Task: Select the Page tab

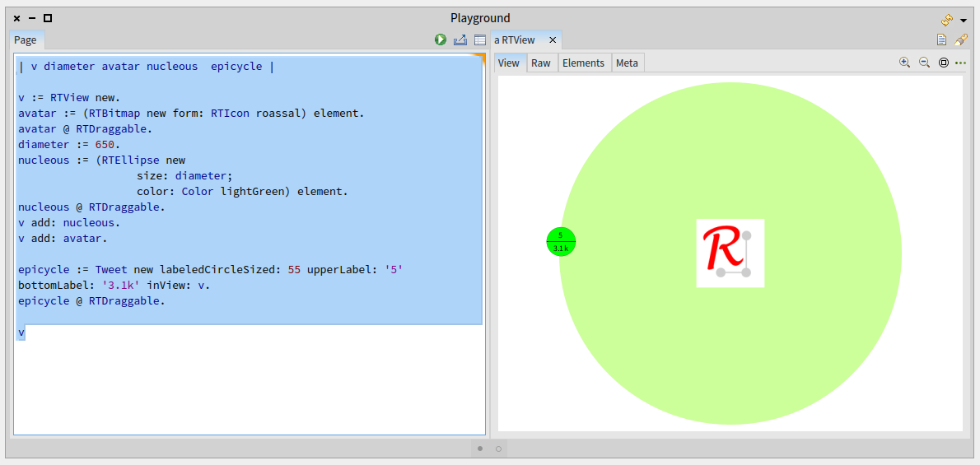Action: click(x=26, y=40)
